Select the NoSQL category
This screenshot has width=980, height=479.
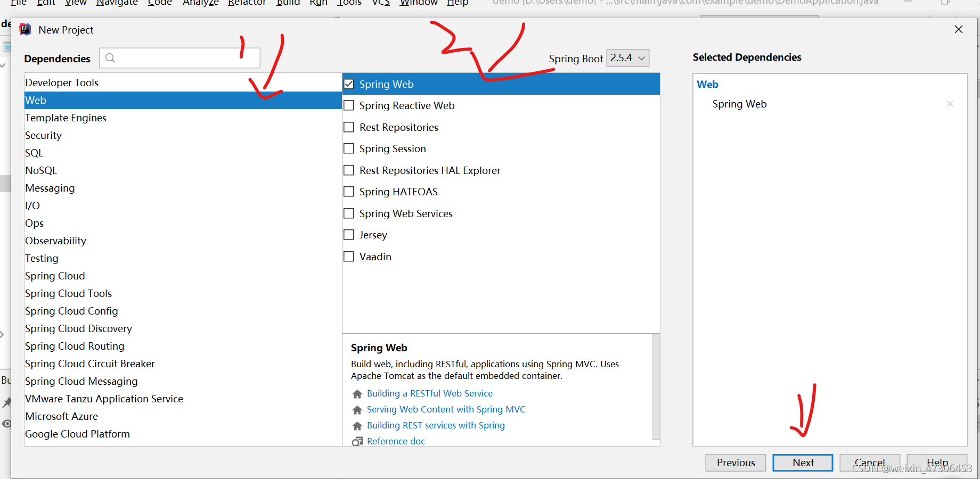click(x=183, y=170)
